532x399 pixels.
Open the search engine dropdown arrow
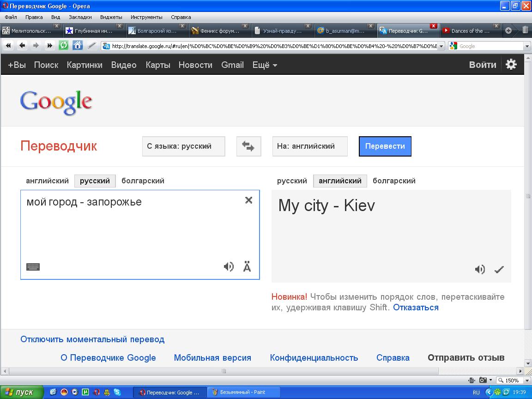click(527, 46)
